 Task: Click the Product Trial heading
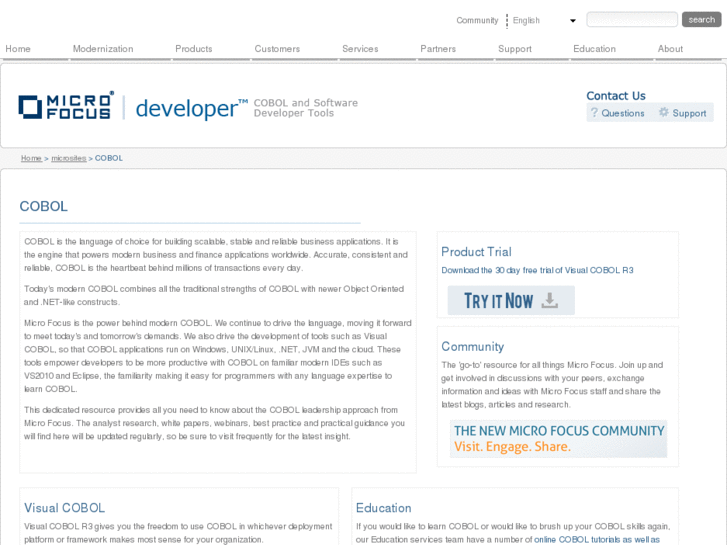(476, 252)
